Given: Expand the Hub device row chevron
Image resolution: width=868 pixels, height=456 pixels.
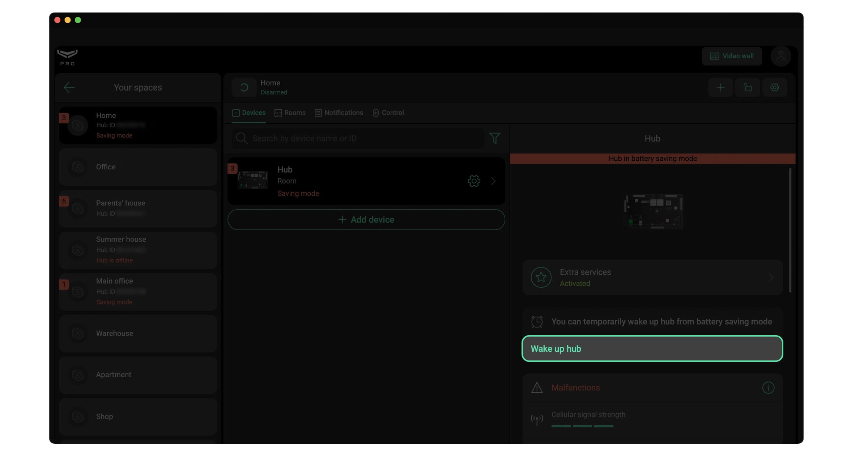Looking at the screenshot, I should (x=493, y=181).
